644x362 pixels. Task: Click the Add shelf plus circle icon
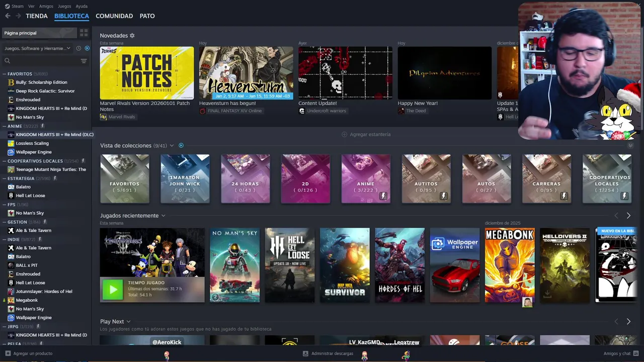point(344,134)
